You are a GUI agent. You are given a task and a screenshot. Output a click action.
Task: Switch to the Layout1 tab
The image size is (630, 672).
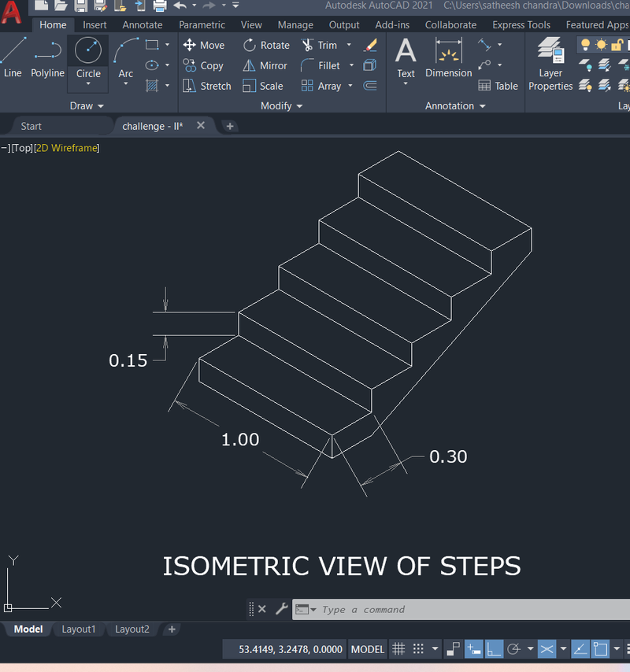click(x=79, y=630)
